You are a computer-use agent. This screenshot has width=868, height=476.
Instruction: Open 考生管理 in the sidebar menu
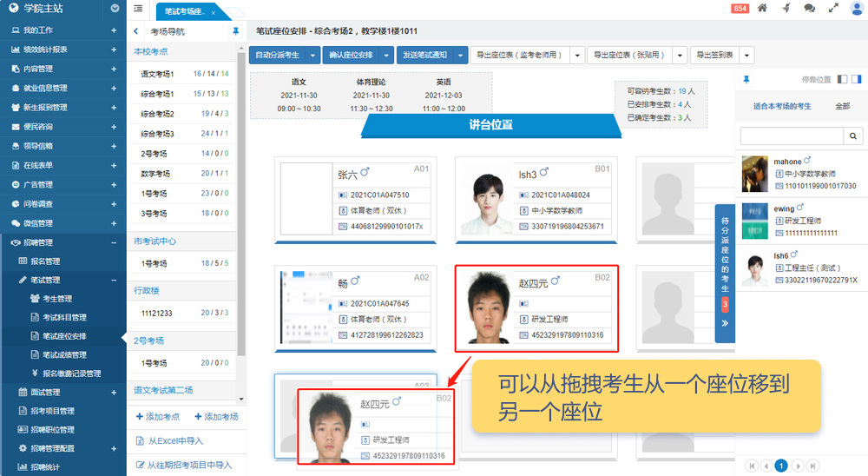coord(57,299)
